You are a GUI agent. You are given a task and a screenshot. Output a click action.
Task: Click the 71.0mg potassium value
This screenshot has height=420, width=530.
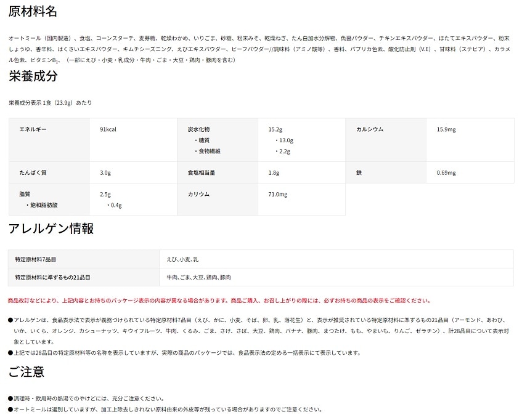tap(278, 194)
